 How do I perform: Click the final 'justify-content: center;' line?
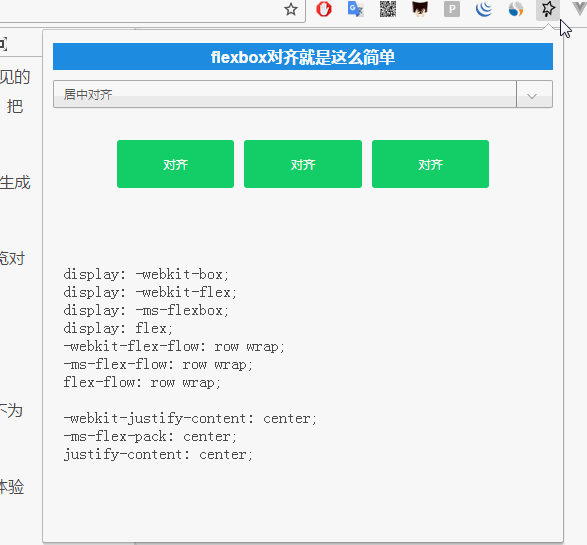point(158,454)
